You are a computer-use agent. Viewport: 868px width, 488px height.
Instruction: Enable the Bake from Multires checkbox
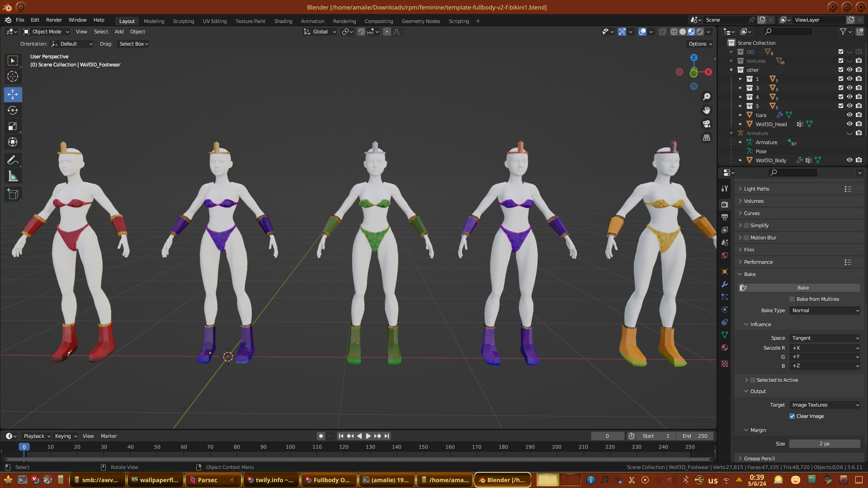click(792, 299)
